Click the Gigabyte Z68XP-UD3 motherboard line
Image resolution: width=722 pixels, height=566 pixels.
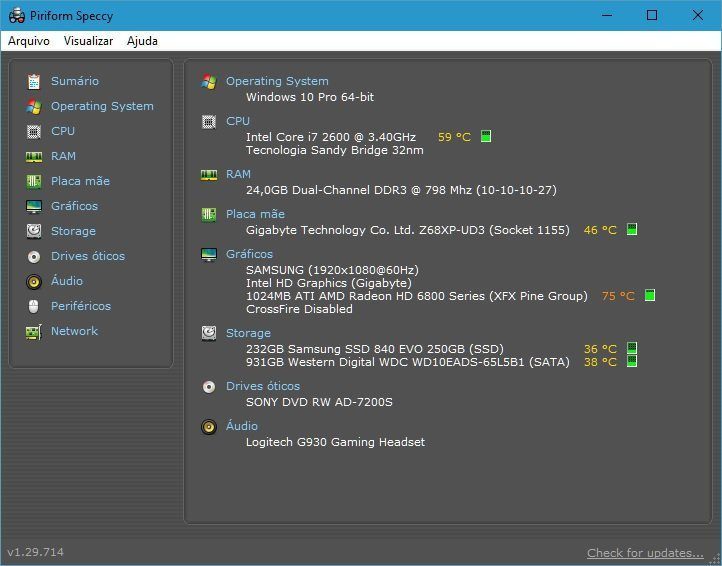point(408,230)
